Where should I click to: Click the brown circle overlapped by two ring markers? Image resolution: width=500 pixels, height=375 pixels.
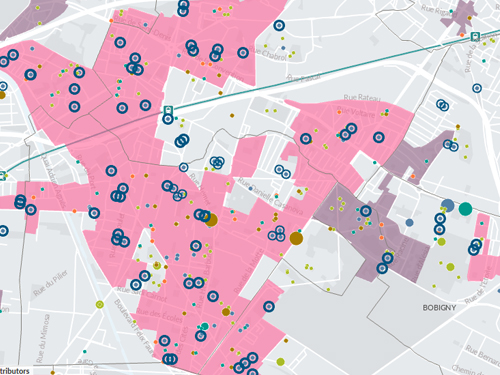[x=211, y=220]
